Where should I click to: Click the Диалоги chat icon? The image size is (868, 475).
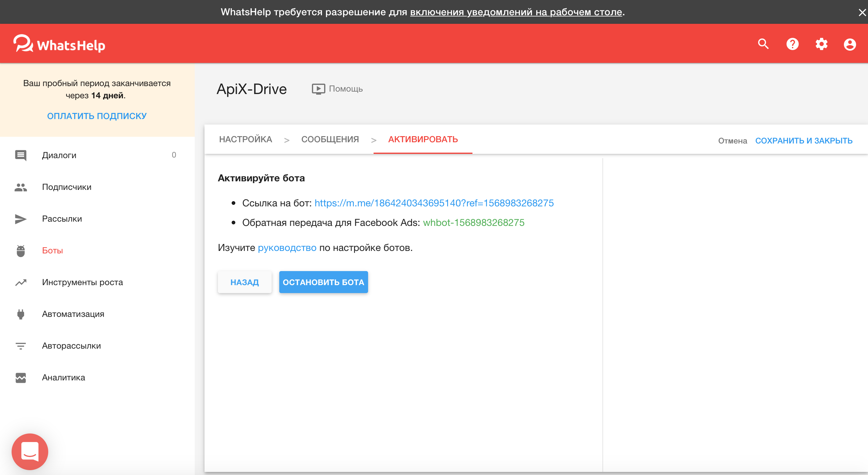tap(21, 155)
